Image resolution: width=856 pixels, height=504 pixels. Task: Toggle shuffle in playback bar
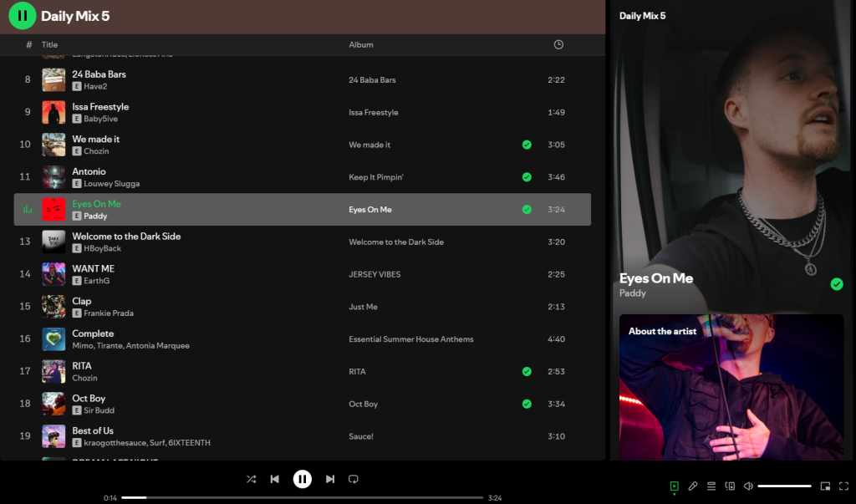coord(251,479)
